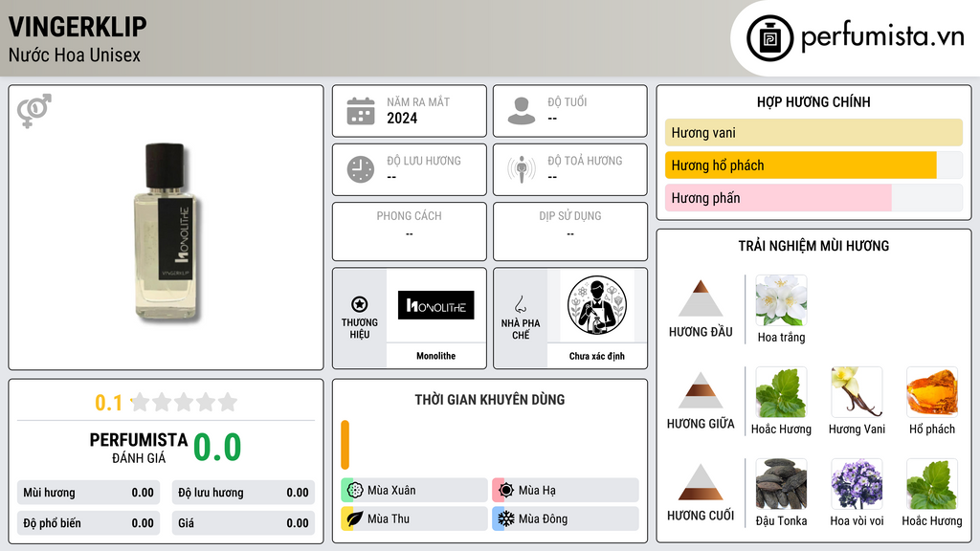Viewport: 980px width, 551px height.
Task: Click the Dịp Sử Dụng occasion box
Action: tap(570, 231)
